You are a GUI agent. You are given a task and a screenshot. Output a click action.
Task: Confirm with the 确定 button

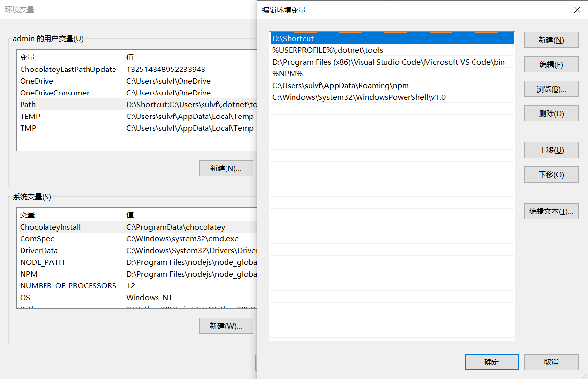tap(492, 362)
